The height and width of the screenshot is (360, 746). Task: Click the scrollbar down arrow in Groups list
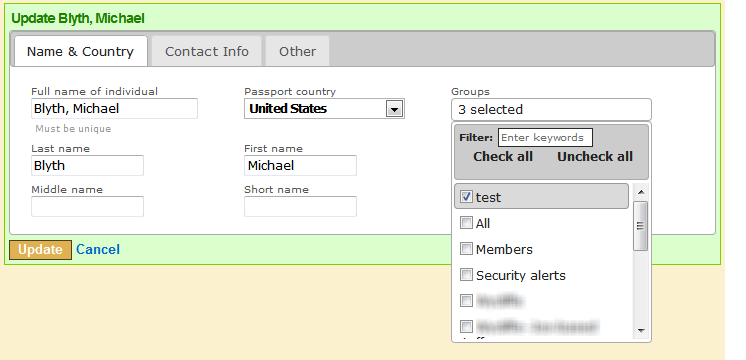640,330
